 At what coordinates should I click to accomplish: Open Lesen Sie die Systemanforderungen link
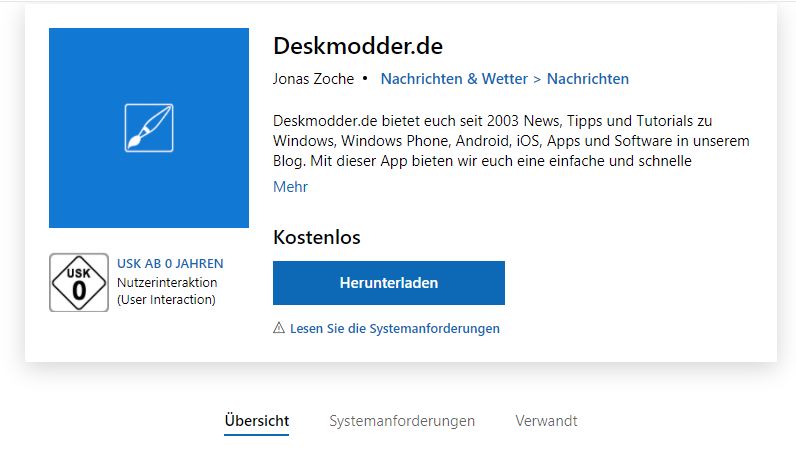[x=395, y=328]
